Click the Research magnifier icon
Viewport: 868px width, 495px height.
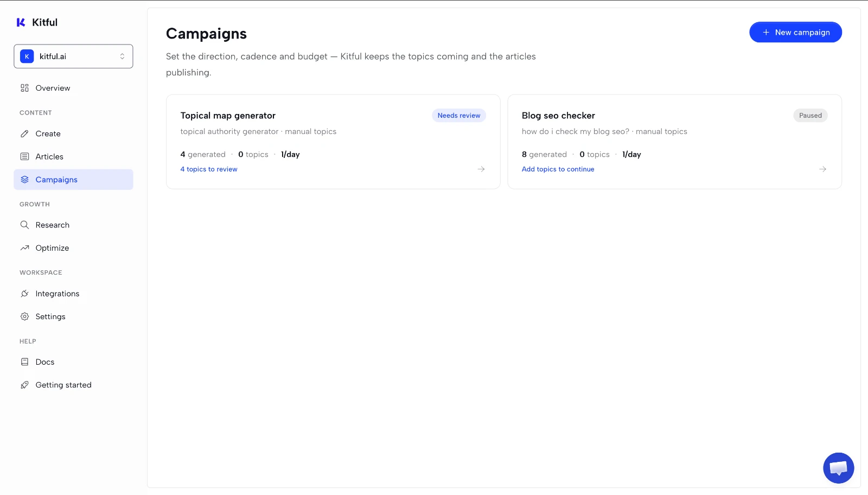[x=24, y=225]
